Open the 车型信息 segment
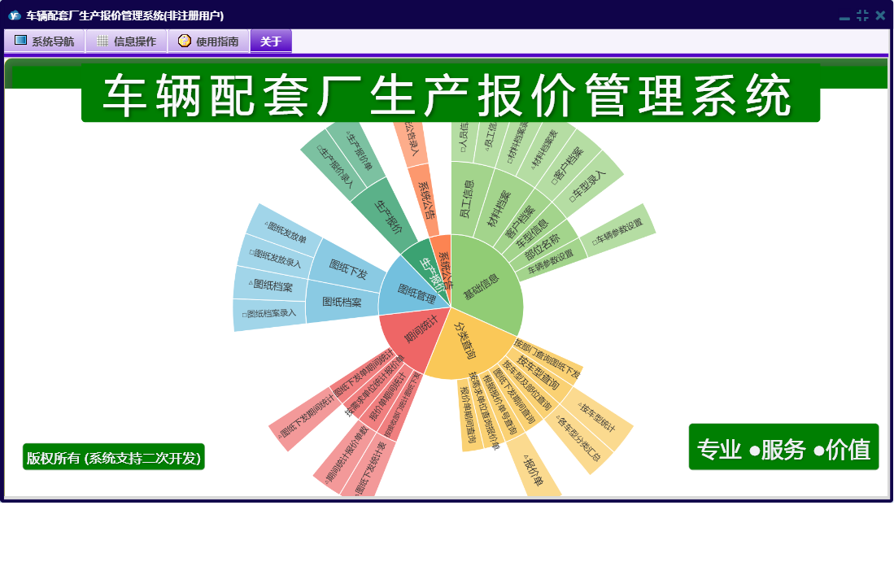 [x=531, y=235]
